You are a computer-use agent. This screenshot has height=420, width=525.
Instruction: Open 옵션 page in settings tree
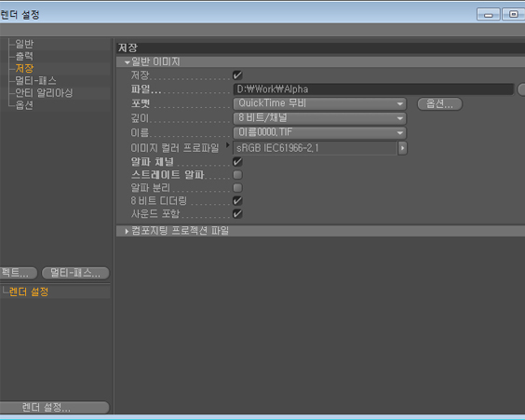pyautogui.click(x=24, y=105)
